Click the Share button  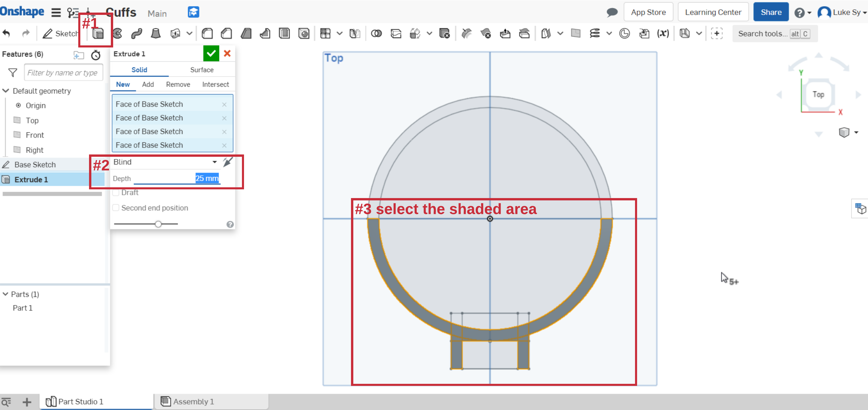(x=771, y=12)
